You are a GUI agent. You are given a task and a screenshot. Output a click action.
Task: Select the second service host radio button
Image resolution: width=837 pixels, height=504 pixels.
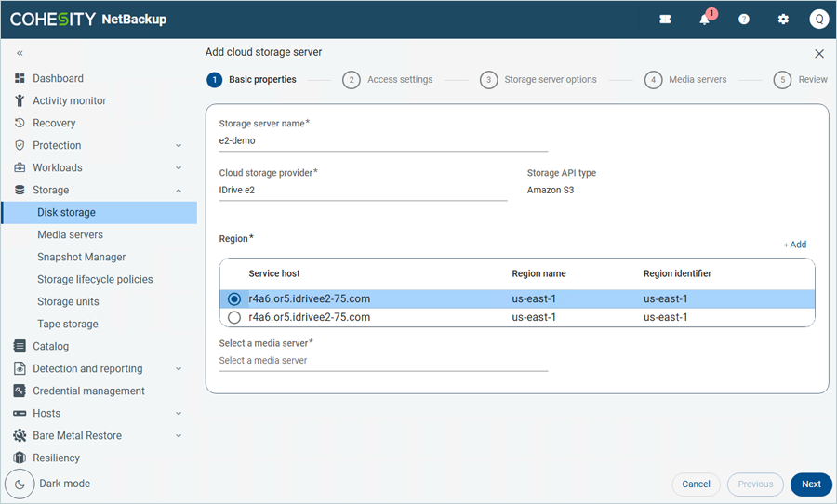(x=234, y=317)
